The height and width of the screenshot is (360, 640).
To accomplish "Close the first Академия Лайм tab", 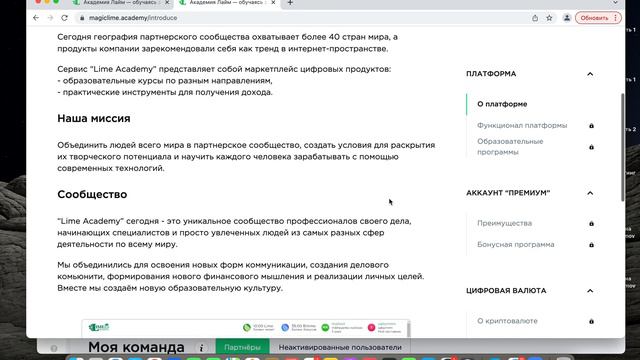I will (167, 2).
